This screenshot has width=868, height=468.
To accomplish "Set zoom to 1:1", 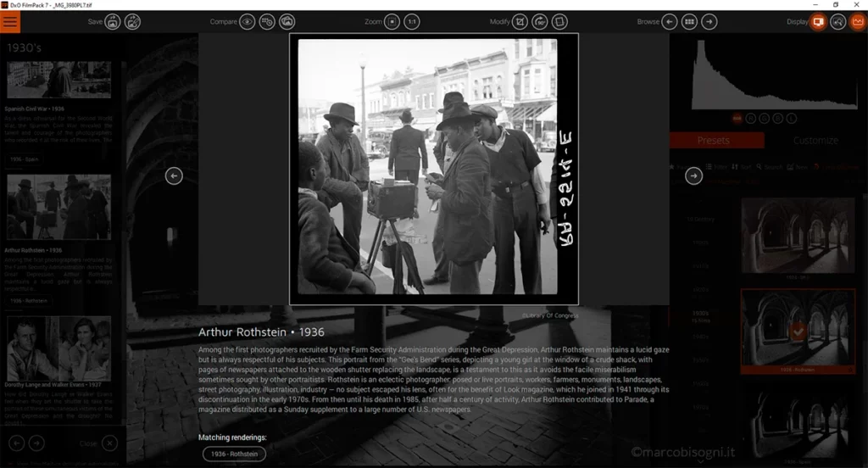I will tap(412, 22).
